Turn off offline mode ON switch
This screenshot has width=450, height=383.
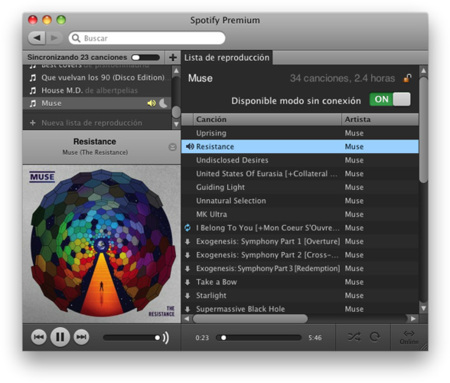point(390,99)
